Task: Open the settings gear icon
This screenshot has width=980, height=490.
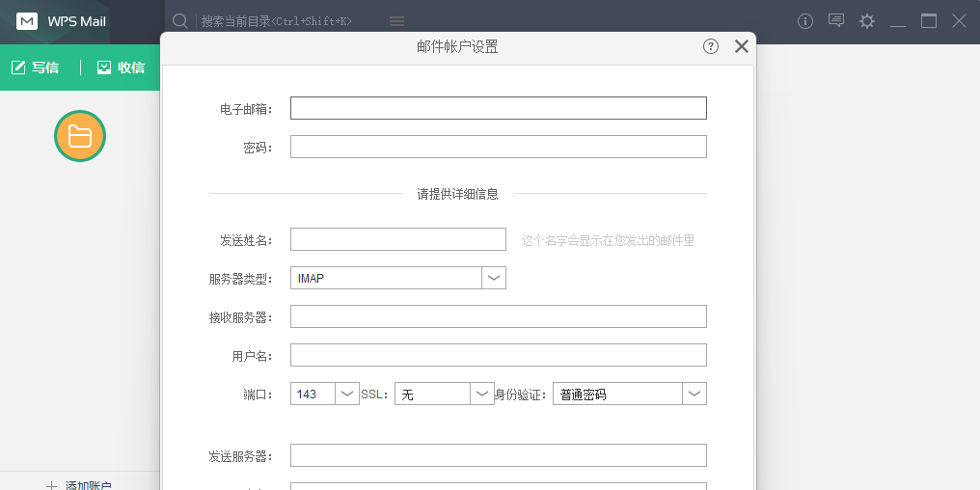Action: [x=867, y=21]
